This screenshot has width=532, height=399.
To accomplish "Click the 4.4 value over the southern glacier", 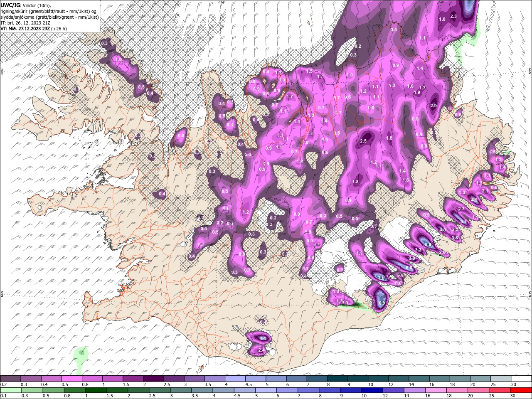I will click(263, 339).
